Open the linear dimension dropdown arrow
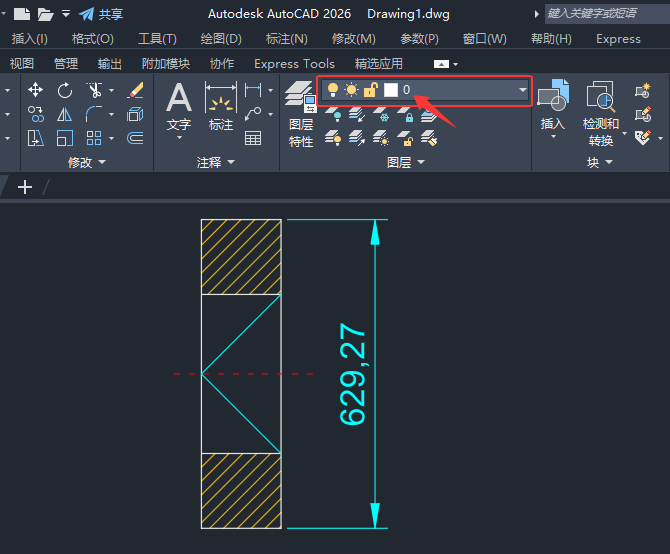Viewport: 670px width, 554px height. click(270, 90)
